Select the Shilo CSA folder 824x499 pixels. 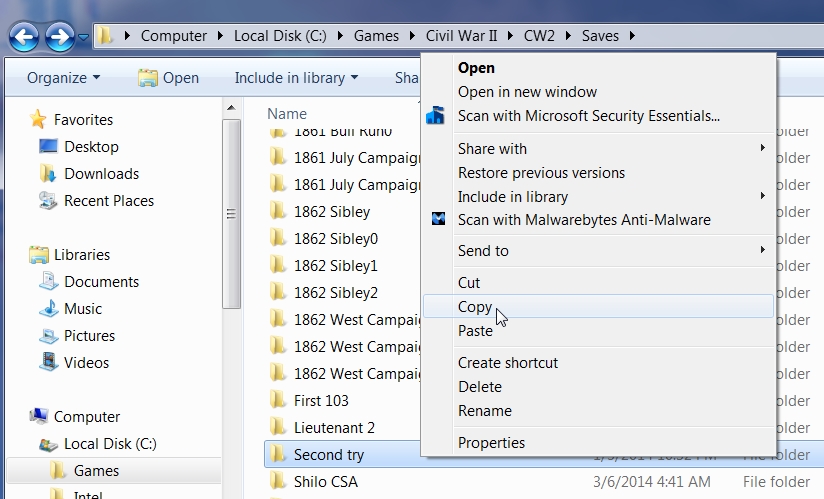tap(325, 482)
